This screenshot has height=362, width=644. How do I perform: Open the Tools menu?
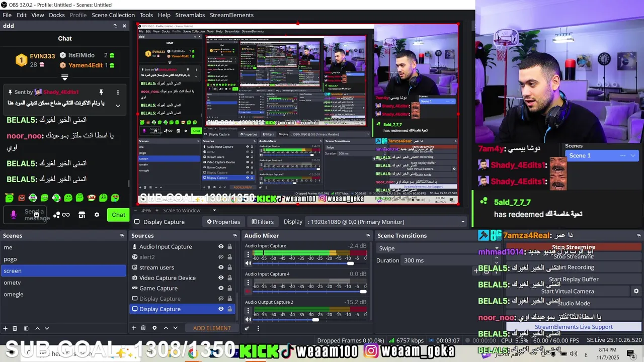coord(146,15)
